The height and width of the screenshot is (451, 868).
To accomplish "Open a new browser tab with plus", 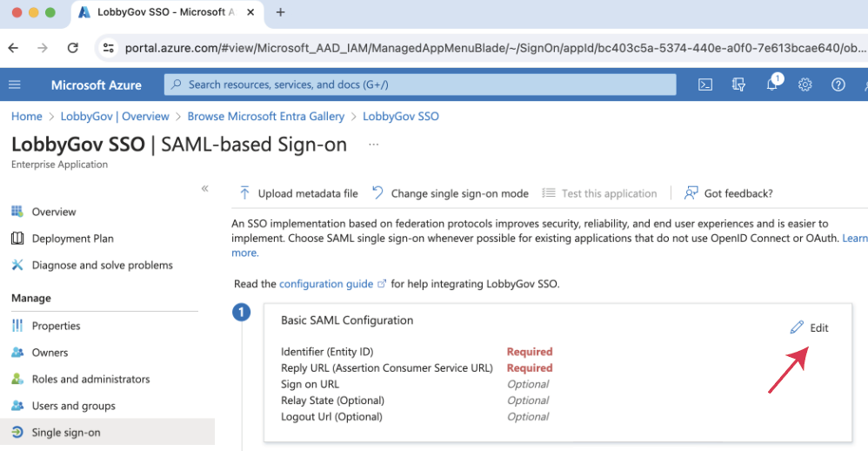I will pyautogui.click(x=281, y=12).
